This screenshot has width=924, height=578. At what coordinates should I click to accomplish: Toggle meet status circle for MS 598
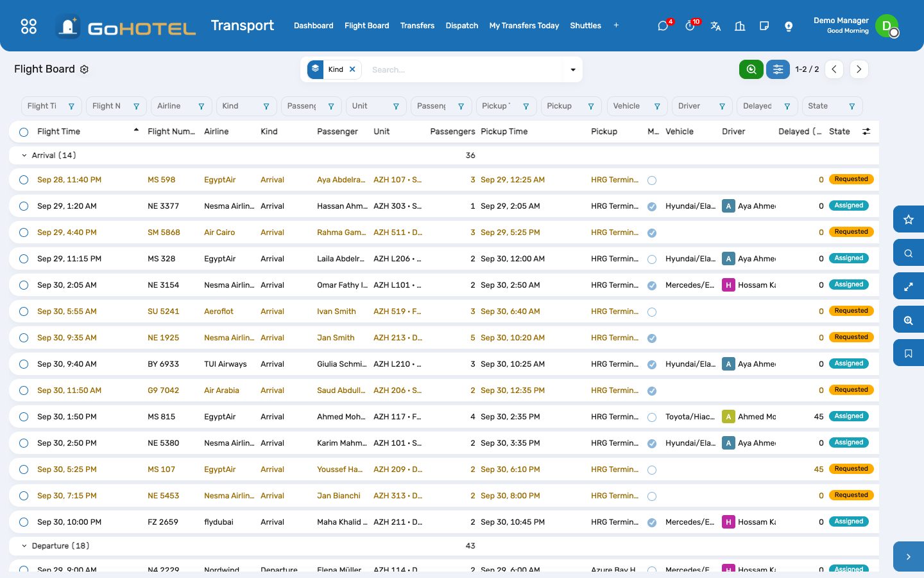[x=652, y=180]
